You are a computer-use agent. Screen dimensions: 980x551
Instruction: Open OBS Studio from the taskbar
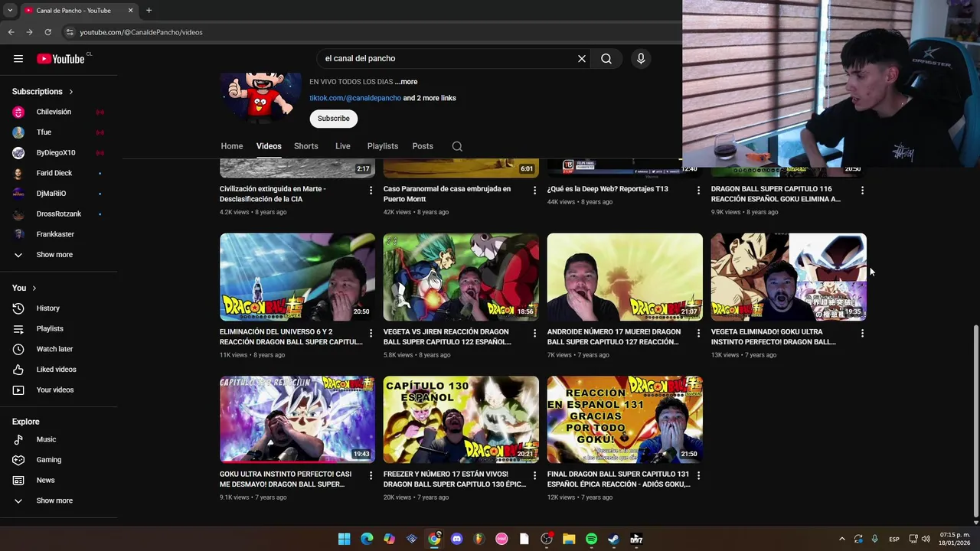(547, 539)
